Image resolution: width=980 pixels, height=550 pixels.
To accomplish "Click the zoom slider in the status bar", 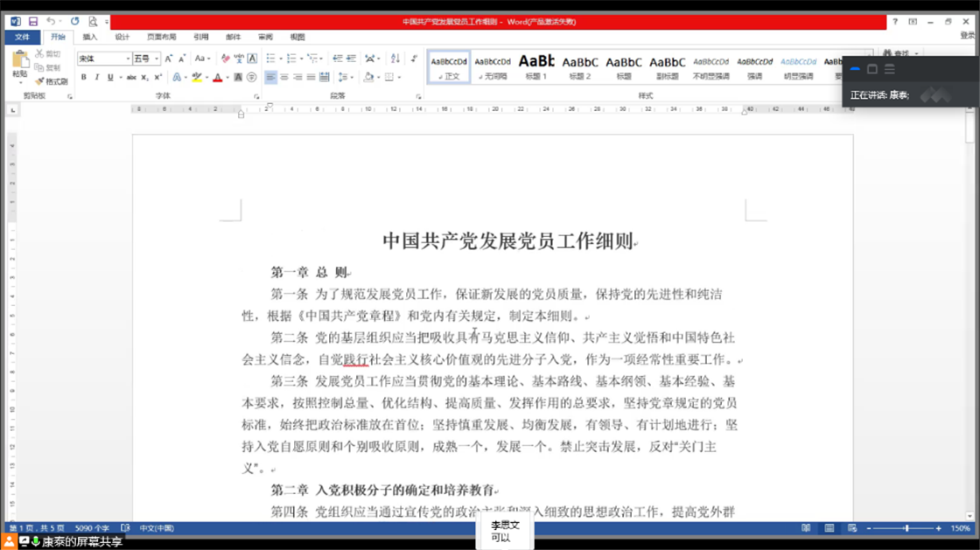I will [x=906, y=528].
